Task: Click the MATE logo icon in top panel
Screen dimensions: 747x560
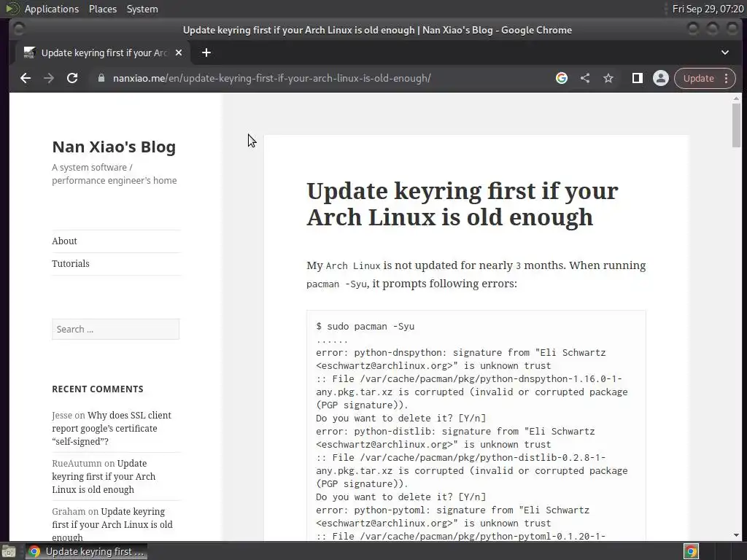Action: click(12, 9)
